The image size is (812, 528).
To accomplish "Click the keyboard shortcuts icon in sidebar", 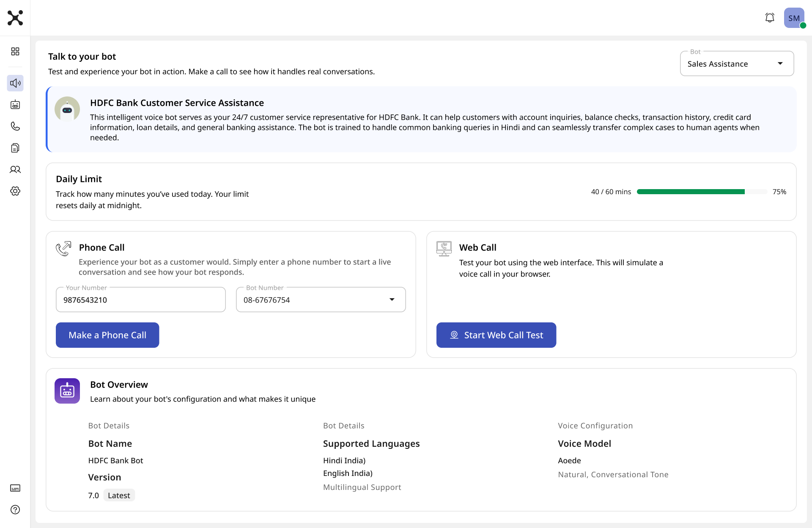I will coord(15,488).
